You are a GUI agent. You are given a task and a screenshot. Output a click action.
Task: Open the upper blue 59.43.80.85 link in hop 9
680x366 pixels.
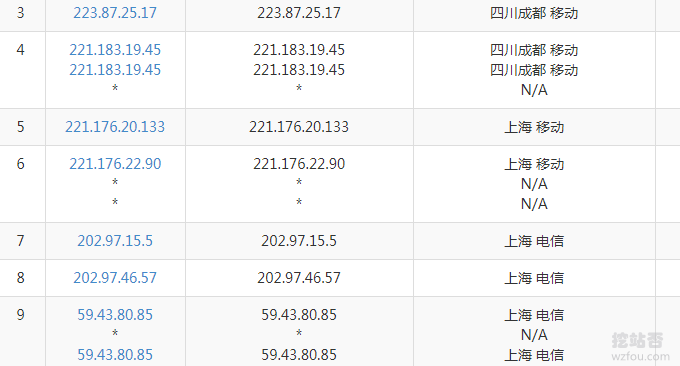(115, 315)
